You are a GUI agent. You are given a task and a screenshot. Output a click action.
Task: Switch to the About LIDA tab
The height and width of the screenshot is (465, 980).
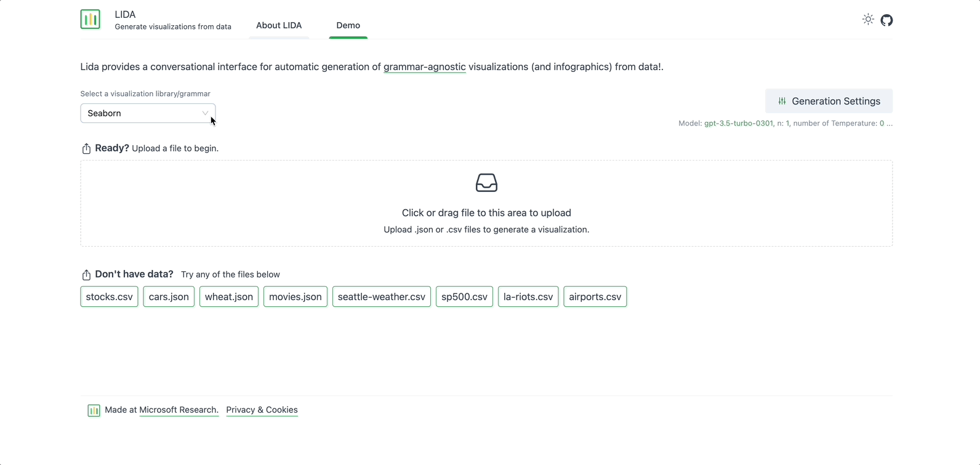(x=279, y=25)
